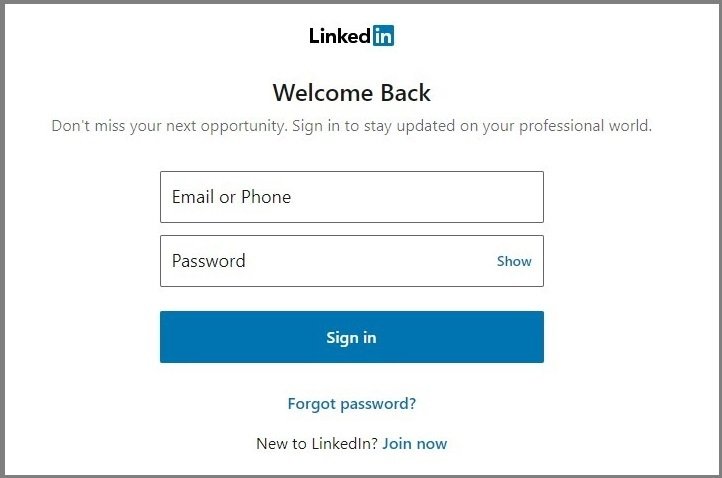Click the word "Back" in the heading

(403, 93)
